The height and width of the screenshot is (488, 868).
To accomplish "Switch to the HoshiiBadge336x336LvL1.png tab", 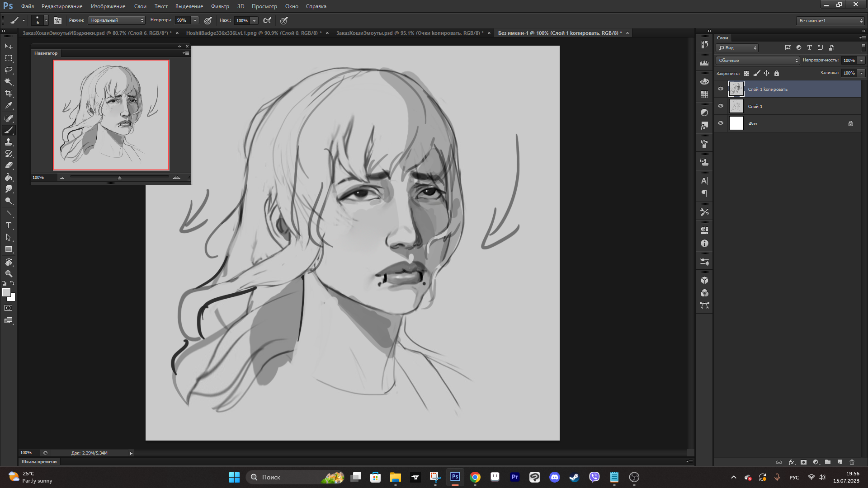I will point(253,33).
